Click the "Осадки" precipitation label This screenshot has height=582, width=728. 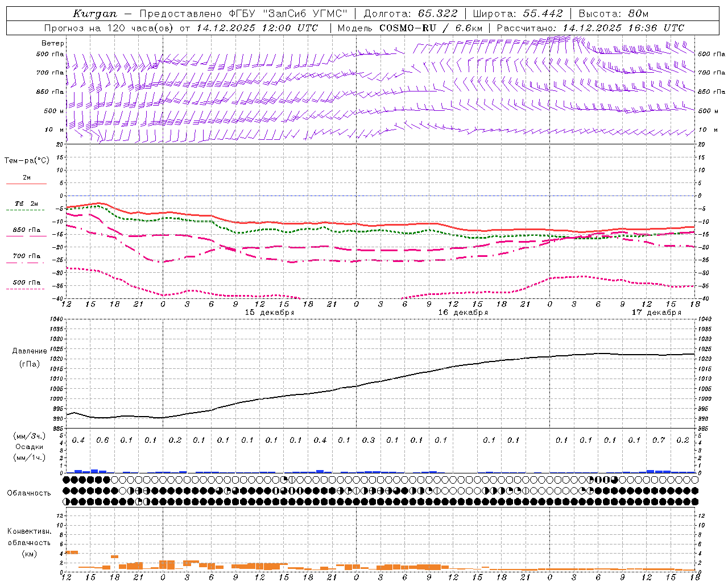tap(30, 447)
